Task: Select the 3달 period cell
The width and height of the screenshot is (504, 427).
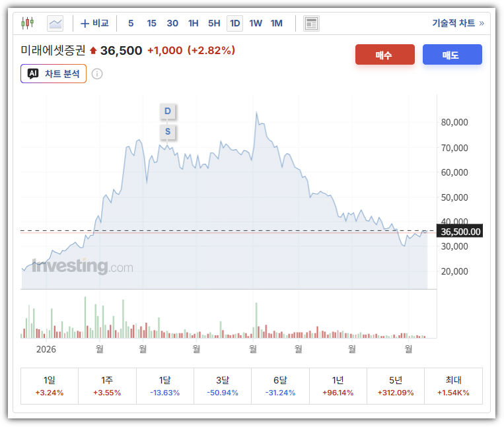Action: point(223,386)
